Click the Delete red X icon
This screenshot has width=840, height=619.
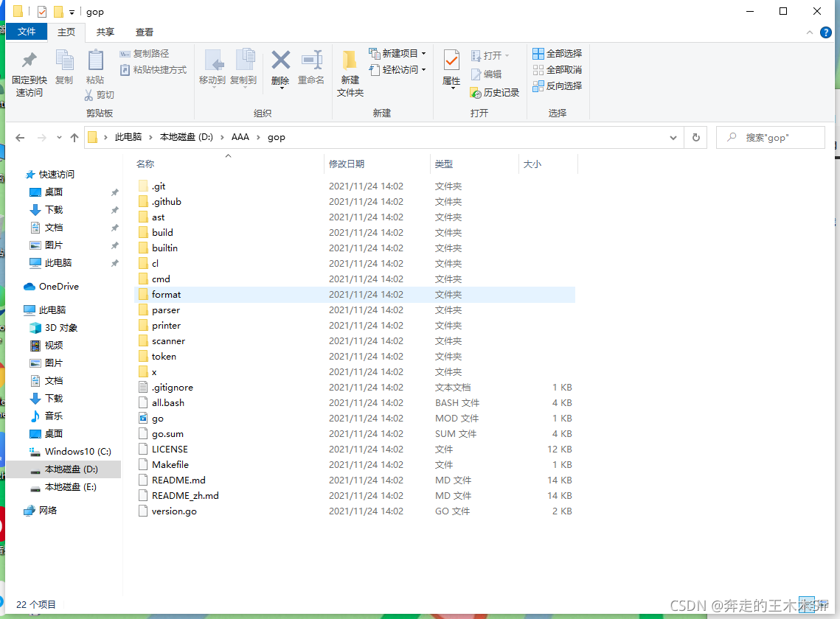coord(280,60)
